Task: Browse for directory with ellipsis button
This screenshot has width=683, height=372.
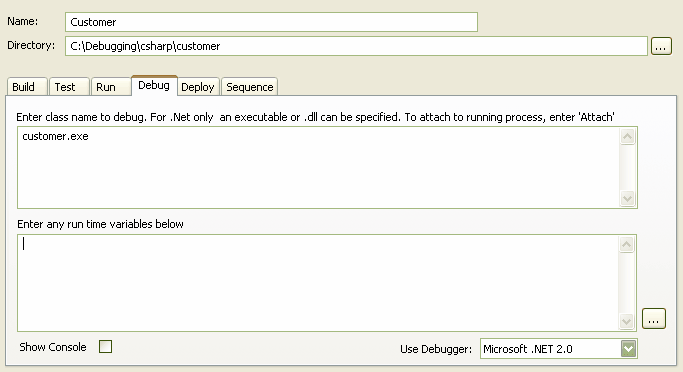Action: pyautogui.click(x=661, y=46)
